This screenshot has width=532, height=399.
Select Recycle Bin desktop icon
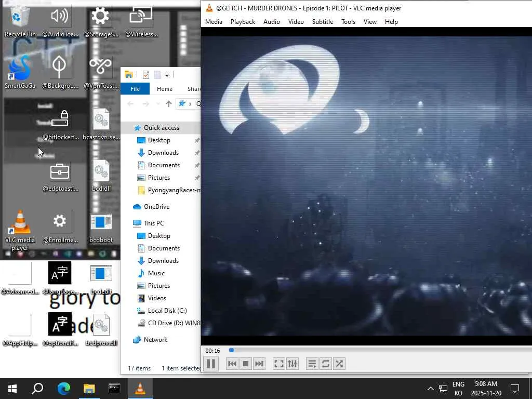[20, 22]
